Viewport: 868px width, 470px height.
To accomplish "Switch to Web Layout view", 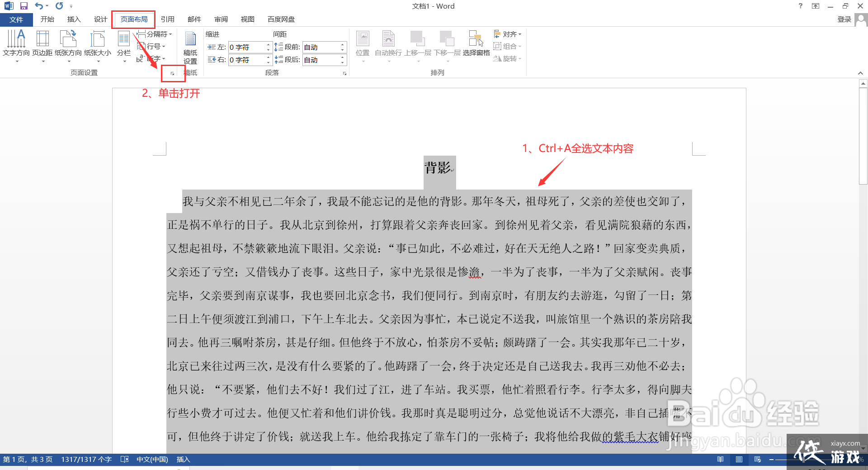I will (758, 460).
